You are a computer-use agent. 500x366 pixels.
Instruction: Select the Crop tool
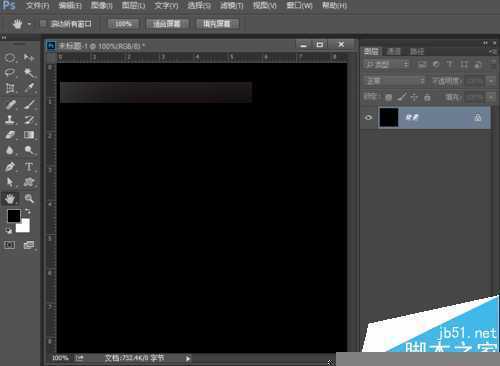(x=10, y=88)
